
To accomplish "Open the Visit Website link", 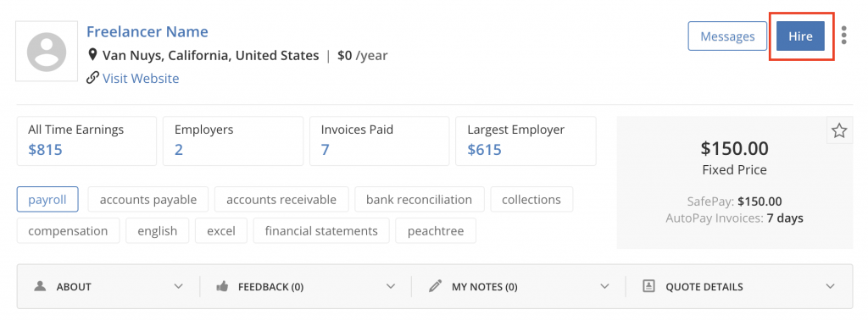I will (x=141, y=79).
